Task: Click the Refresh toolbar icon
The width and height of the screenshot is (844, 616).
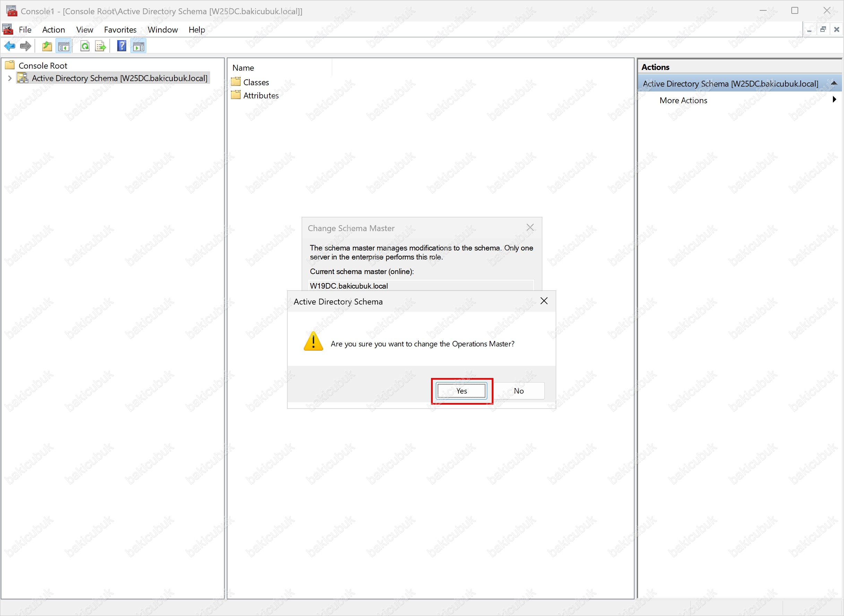Action: [x=85, y=46]
